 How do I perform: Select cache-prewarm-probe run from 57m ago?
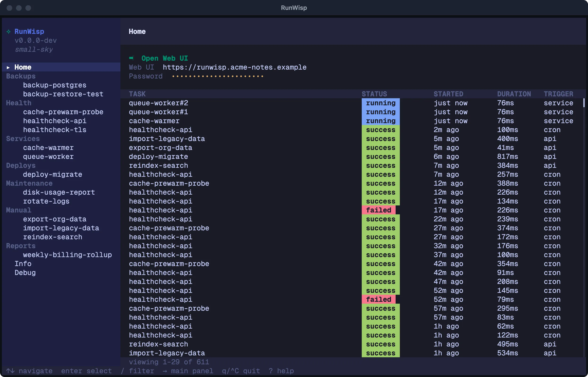click(x=352, y=308)
